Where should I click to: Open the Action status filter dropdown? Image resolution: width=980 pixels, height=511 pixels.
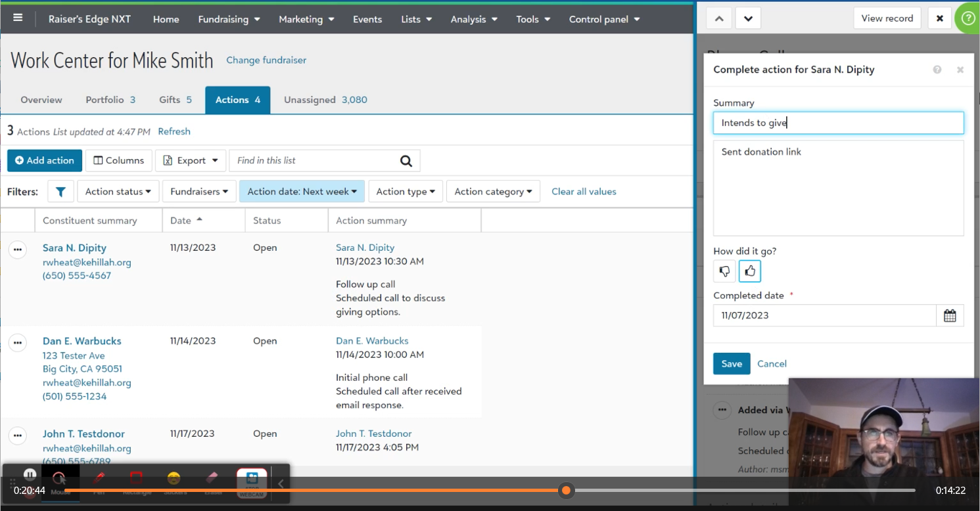click(118, 192)
